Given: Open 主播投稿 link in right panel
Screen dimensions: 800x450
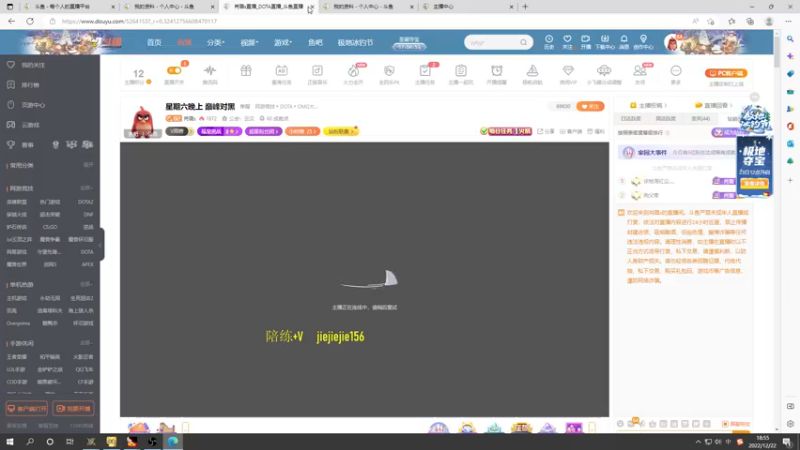Looking at the screenshot, I should click(649, 105).
